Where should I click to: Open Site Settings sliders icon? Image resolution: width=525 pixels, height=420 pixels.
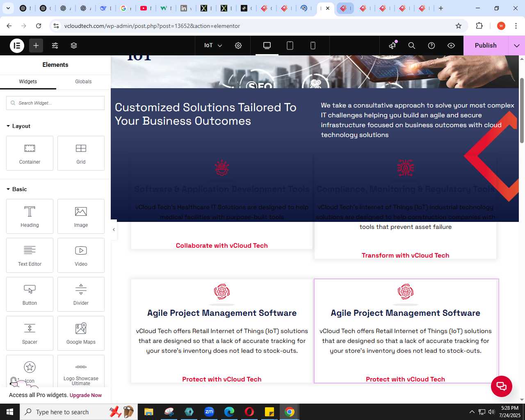[55, 46]
